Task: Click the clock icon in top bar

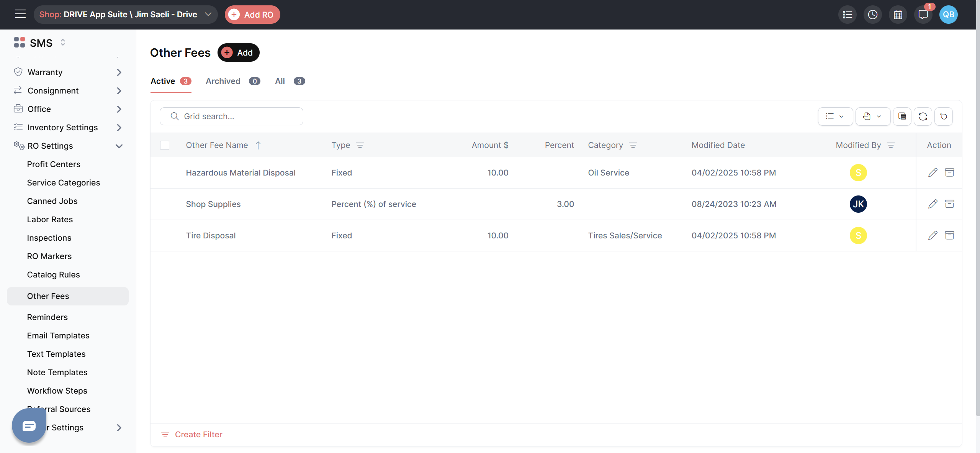Action: point(872,15)
